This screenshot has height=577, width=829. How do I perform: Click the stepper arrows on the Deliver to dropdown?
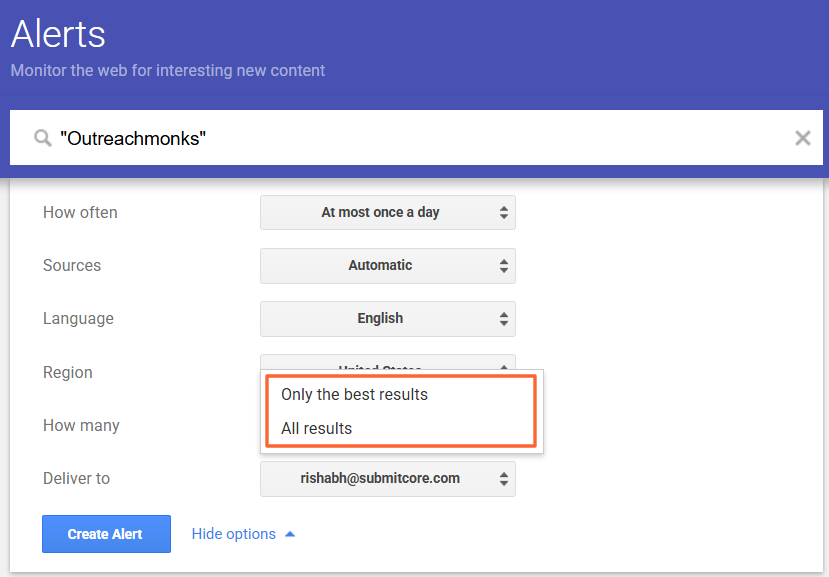pos(505,478)
